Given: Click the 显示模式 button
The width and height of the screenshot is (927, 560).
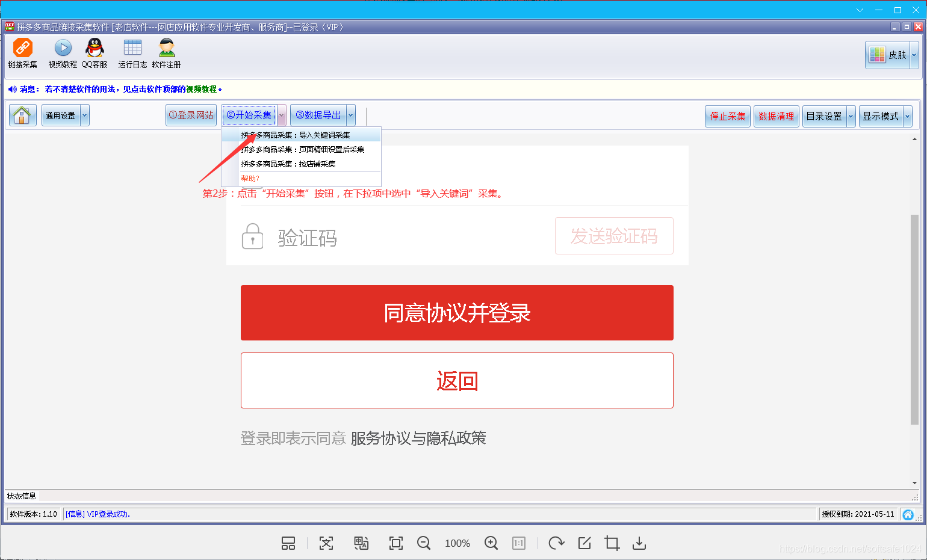Looking at the screenshot, I should point(881,116).
